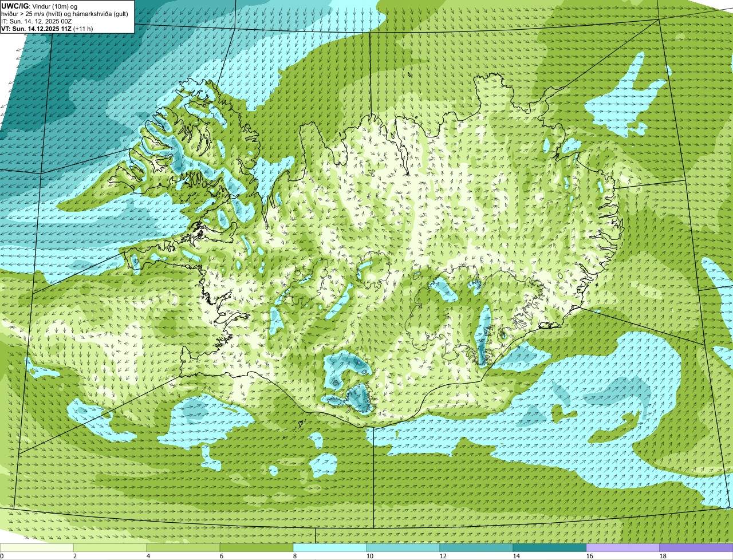Click the purple legend swatch above 18 m/s

pyautogui.click(x=696, y=548)
